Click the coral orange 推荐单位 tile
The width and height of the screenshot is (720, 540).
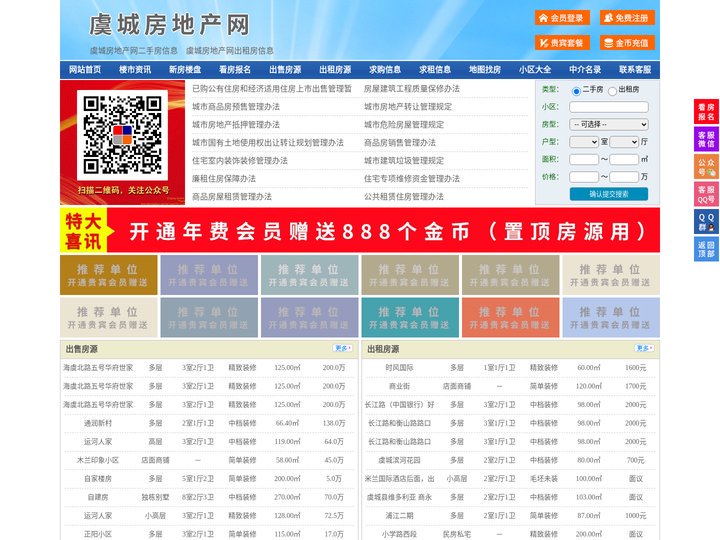pyautogui.click(x=511, y=317)
